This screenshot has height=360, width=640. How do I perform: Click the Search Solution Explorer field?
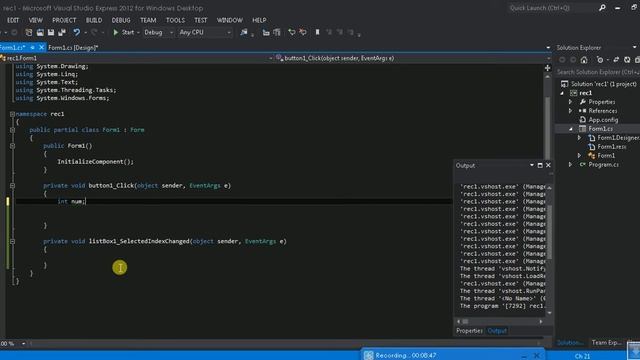coord(598,72)
